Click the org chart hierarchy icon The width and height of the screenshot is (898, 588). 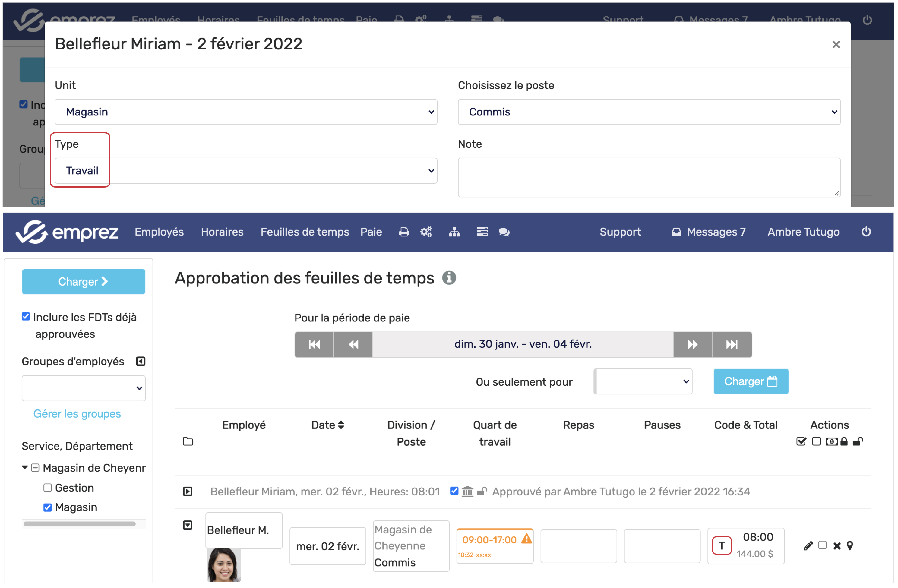[454, 232]
